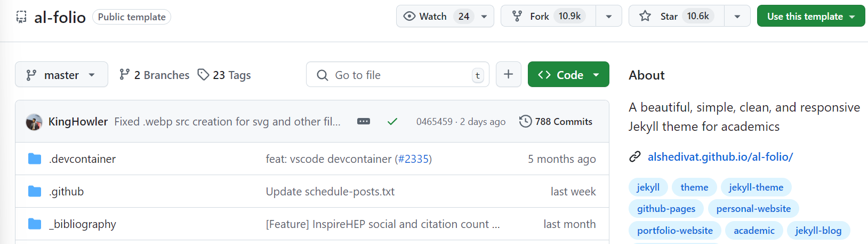Screen dimensions: 868x244
Task: Open the _bibliography folder
Action: point(82,224)
